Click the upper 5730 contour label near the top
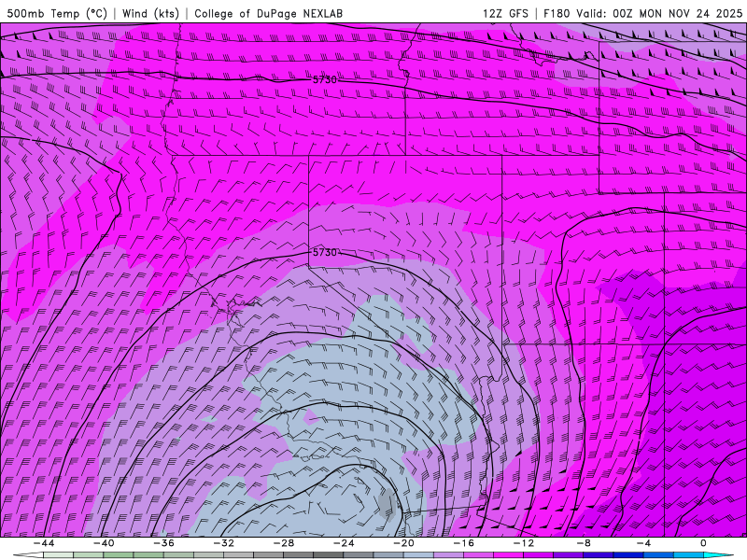747x560 pixels. [x=324, y=79]
